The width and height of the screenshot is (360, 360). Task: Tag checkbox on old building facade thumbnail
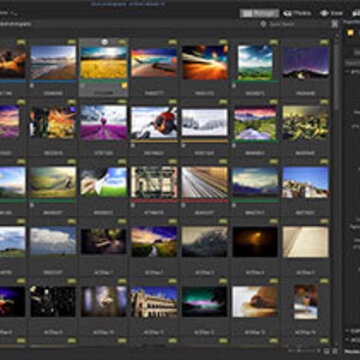click(x=133, y=205)
